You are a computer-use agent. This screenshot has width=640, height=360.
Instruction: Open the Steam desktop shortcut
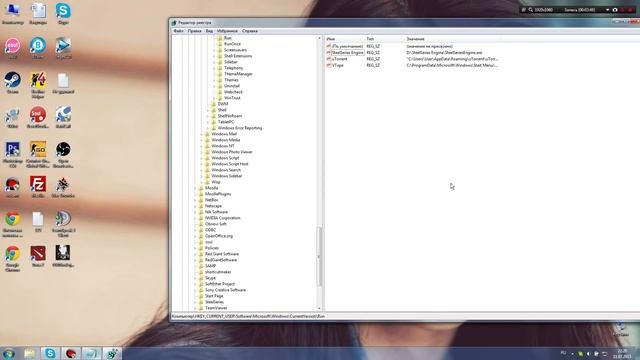click(x=13, y=83)
